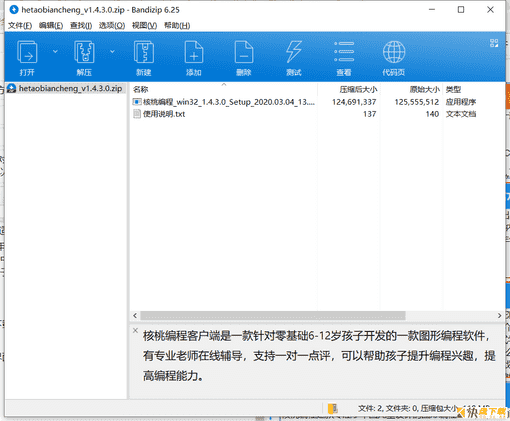
Task: Click the 文本文档 type cell
Action: point(461,114)
